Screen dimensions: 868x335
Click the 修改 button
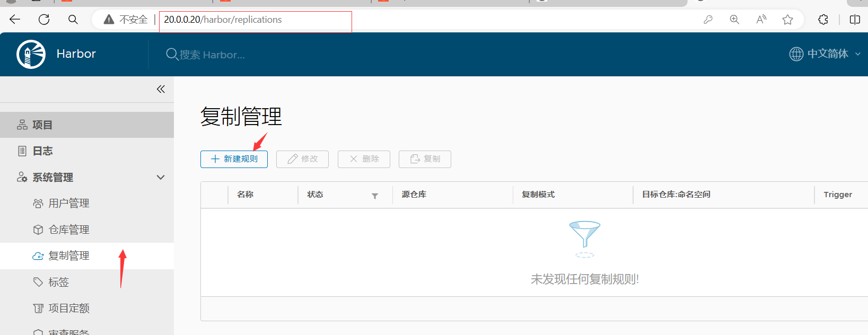point(302,159)
